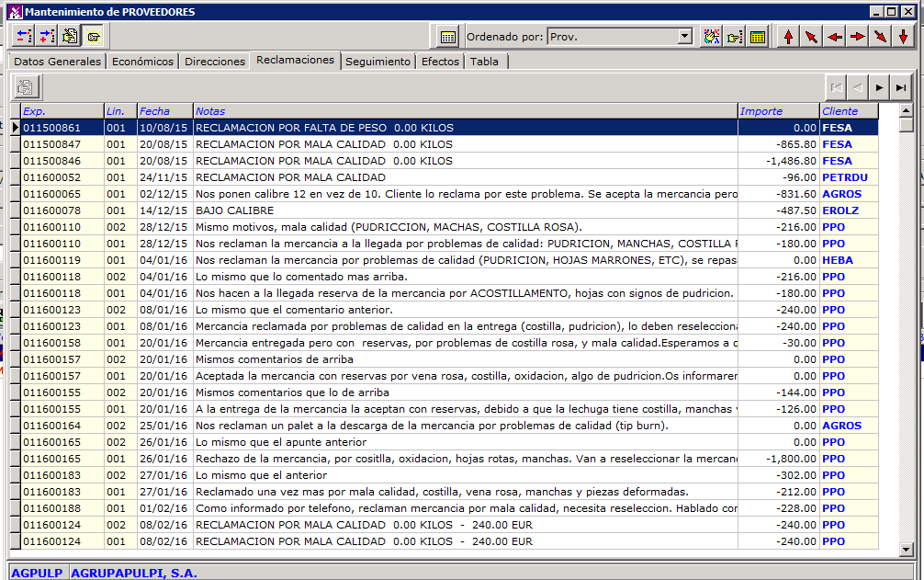Toggle the highlighted yellow toolbar button
The height and width of the screenshot is (580, 924).
pyautogui.click(x=93, y=37)
